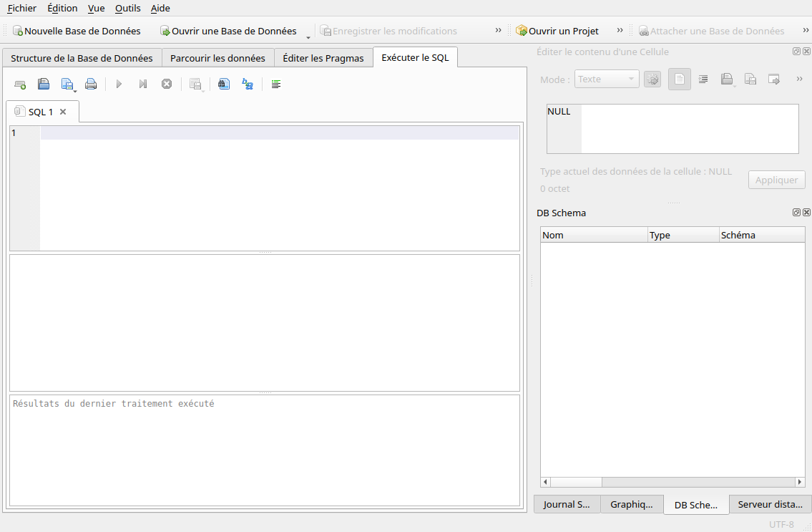Switch to Parcourir les données tab
The image size is (812, 532).
pos(217,58)
